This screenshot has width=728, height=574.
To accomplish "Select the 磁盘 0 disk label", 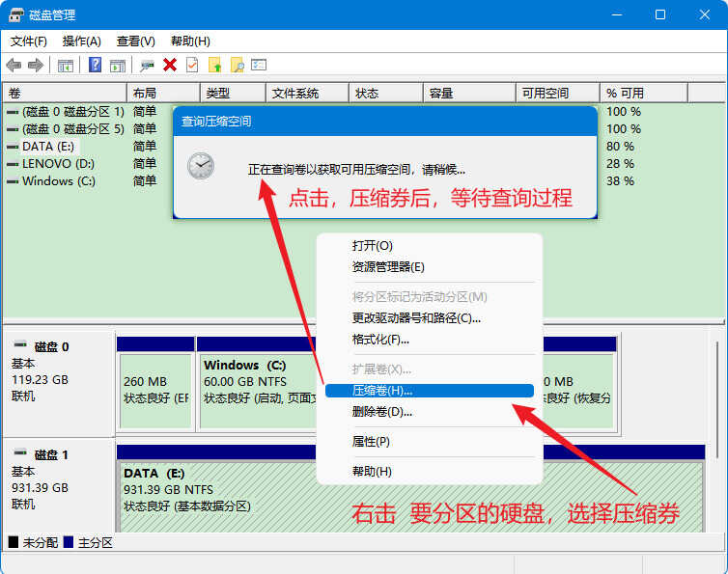I will [51, 347].
